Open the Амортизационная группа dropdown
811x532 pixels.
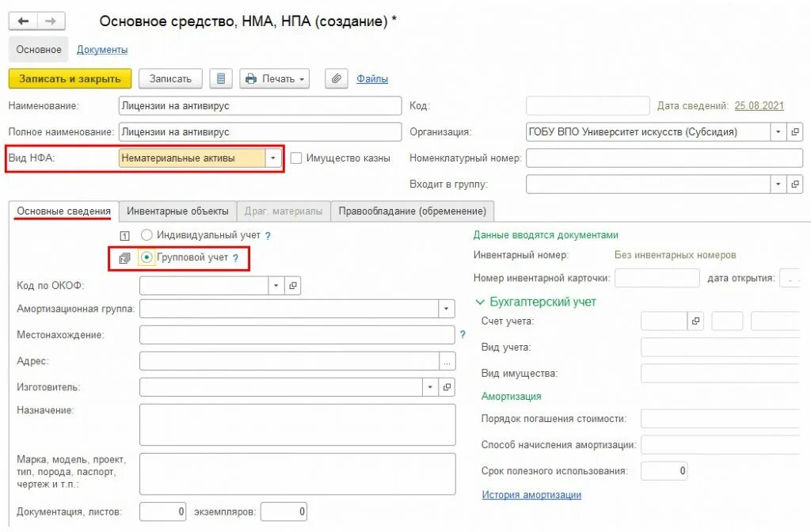tap(447, 310)
